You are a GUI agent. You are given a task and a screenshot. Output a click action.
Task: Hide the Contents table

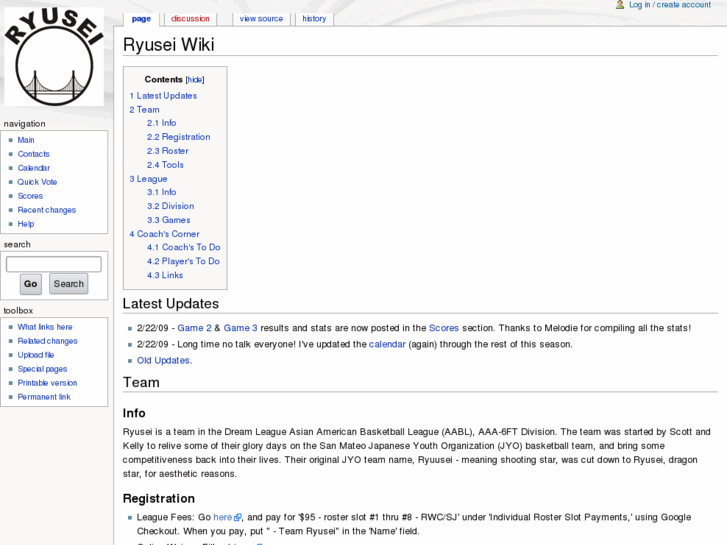tap(195, 80)
